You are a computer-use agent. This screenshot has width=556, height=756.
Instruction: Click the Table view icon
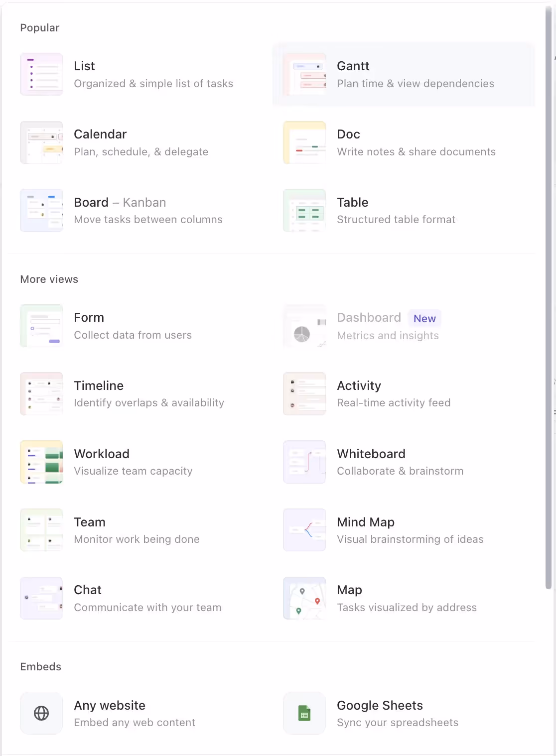click(x=304, y=210)
